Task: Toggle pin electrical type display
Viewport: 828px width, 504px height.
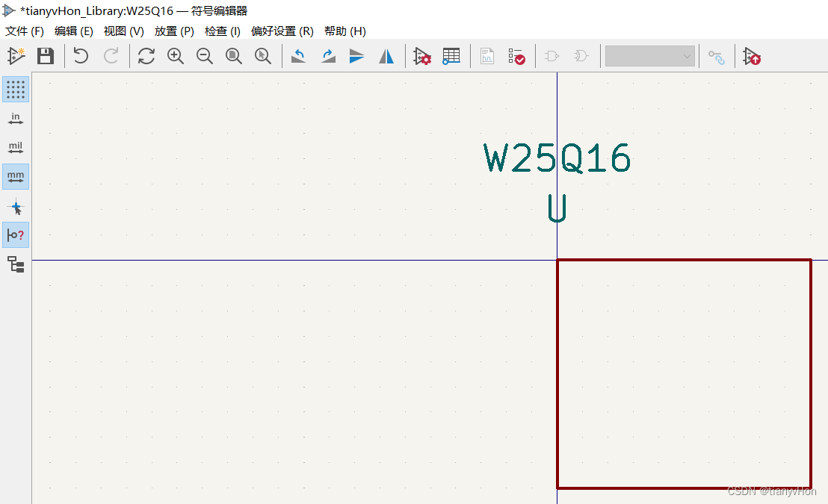Action: pos(16,235)
